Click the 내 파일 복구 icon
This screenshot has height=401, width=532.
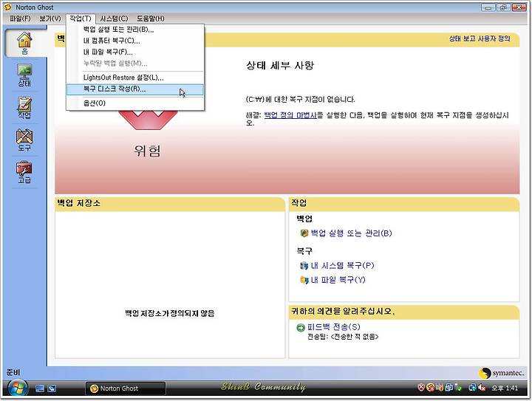(x=304, y=280)
